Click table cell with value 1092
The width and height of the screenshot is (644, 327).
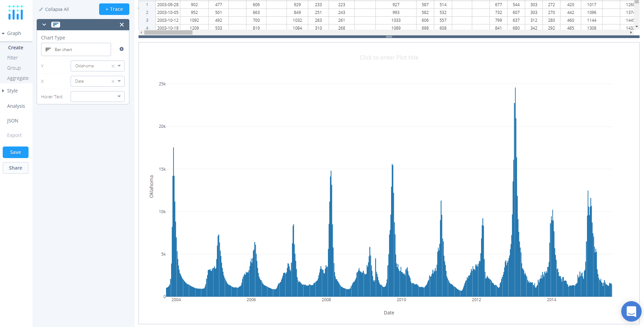pos(194,20)
